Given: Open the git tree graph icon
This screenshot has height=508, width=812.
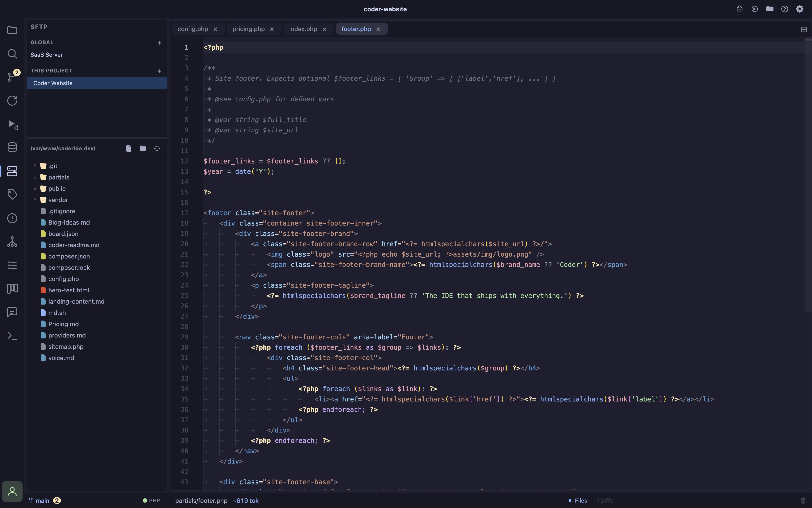Looking at the screenshot, I should pyautogui.click(x=12, y=242).
